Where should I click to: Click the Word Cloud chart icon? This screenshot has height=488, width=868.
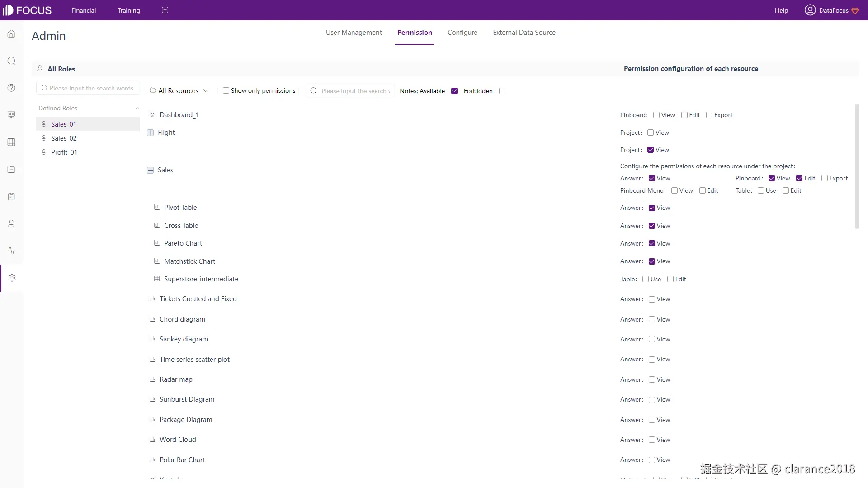click(x=152, y=439)
